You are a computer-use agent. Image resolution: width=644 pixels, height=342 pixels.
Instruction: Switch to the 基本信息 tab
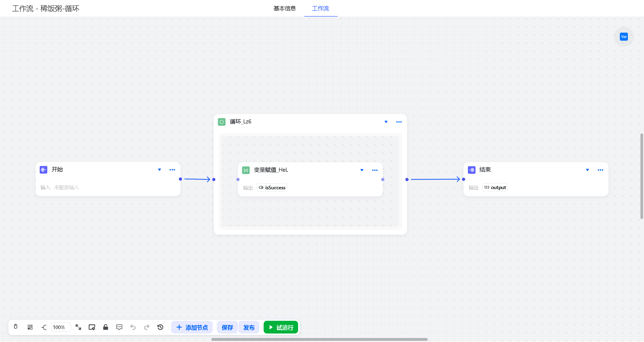pyautogui.click(x=284, y=8)
